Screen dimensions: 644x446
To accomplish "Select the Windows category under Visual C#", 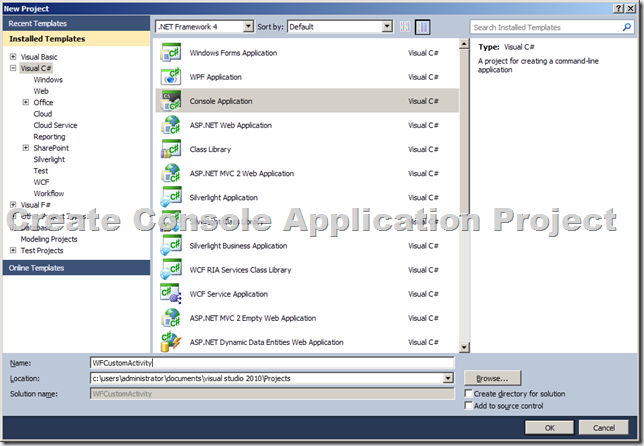I will pyautogui.click(x=48, y=80).
